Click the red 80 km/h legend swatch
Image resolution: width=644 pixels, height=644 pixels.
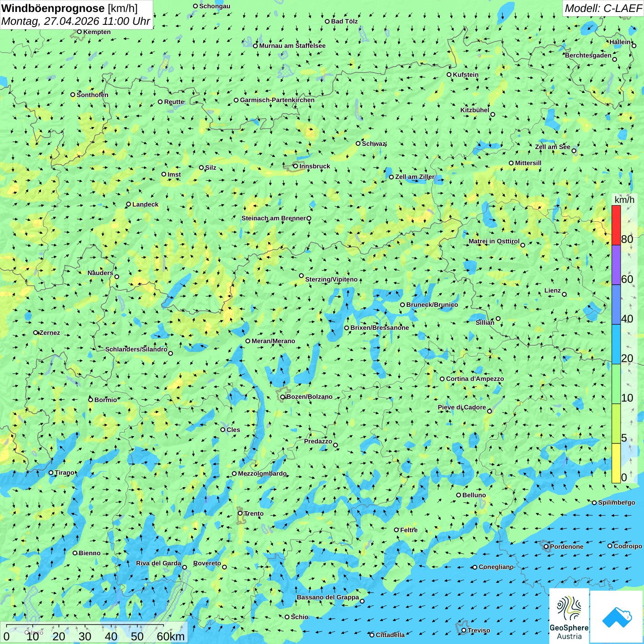(x=616, y=225)
